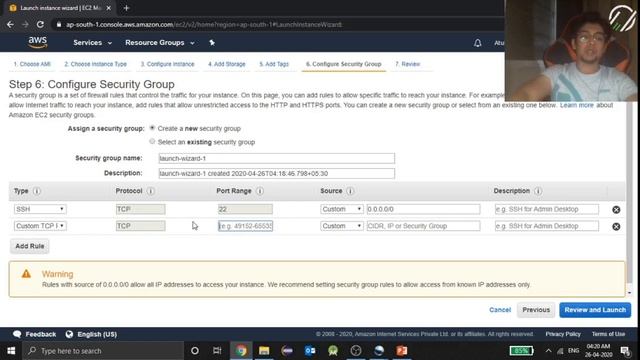Open Task View on the taskbar

click(217, 351)
